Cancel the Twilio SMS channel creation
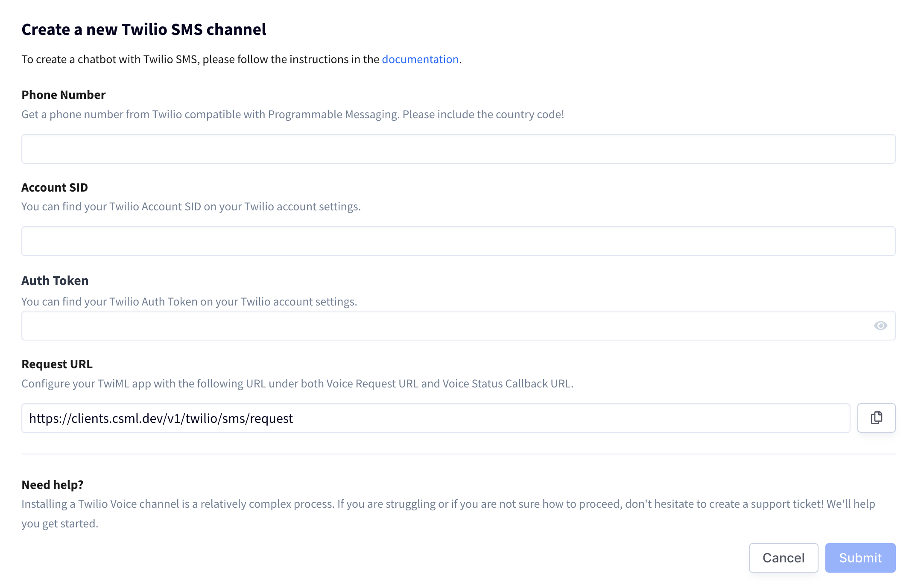This screenshot has width=918, height=588. pos(784,558)
